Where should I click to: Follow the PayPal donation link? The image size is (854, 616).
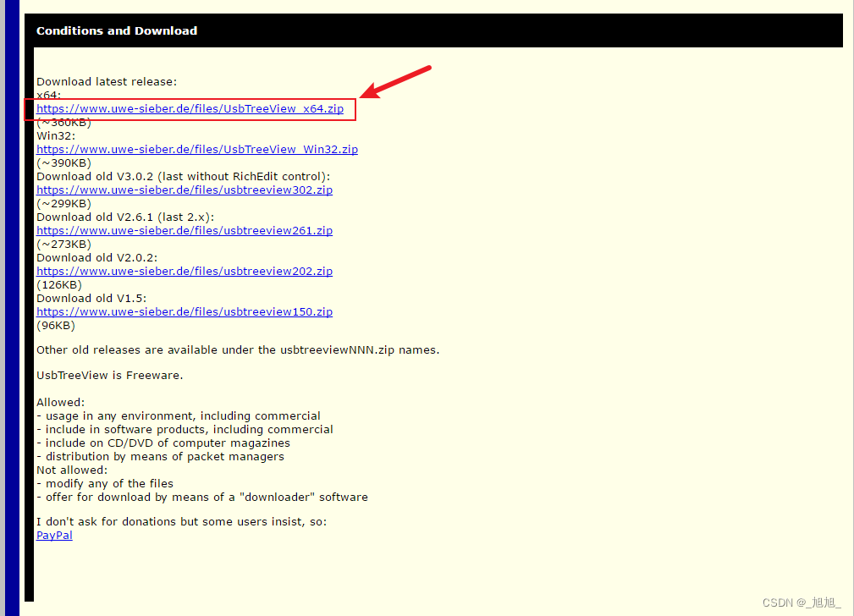pyautogui.click(x=54, y=536)
